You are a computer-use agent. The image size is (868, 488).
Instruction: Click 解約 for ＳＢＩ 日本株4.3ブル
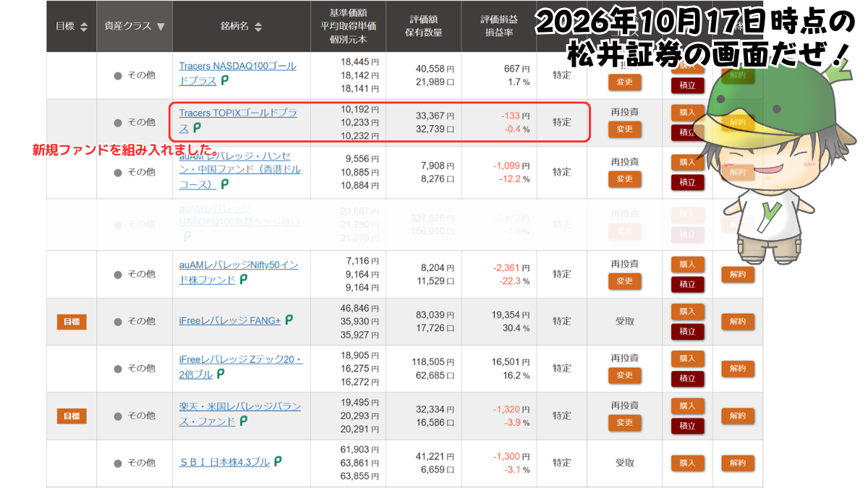click(737, 463)
